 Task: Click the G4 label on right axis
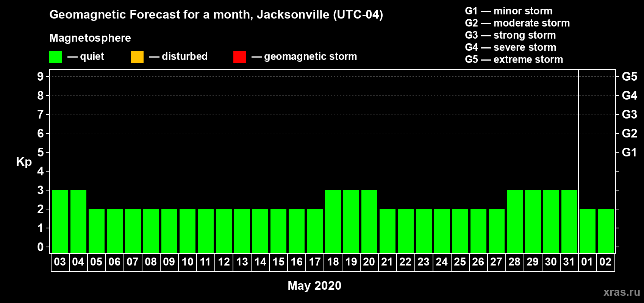click(x=629, y=95)
